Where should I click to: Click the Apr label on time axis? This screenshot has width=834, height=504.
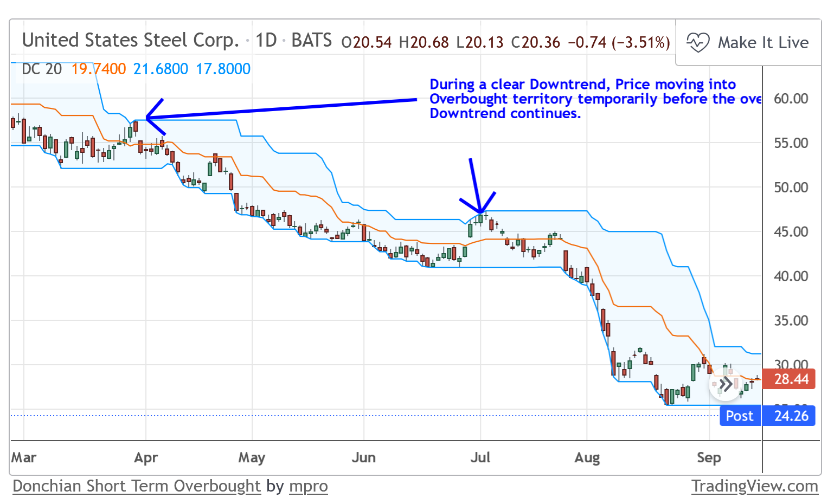146,458
